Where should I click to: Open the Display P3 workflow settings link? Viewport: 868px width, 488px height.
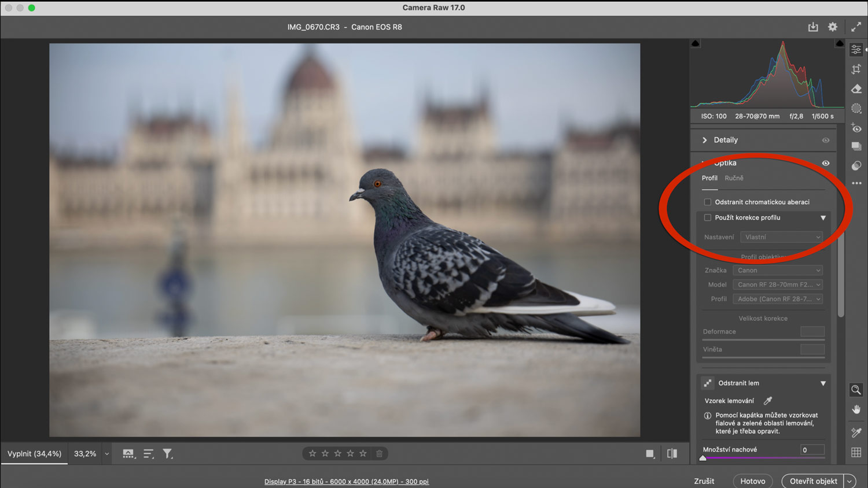[346, 482]
